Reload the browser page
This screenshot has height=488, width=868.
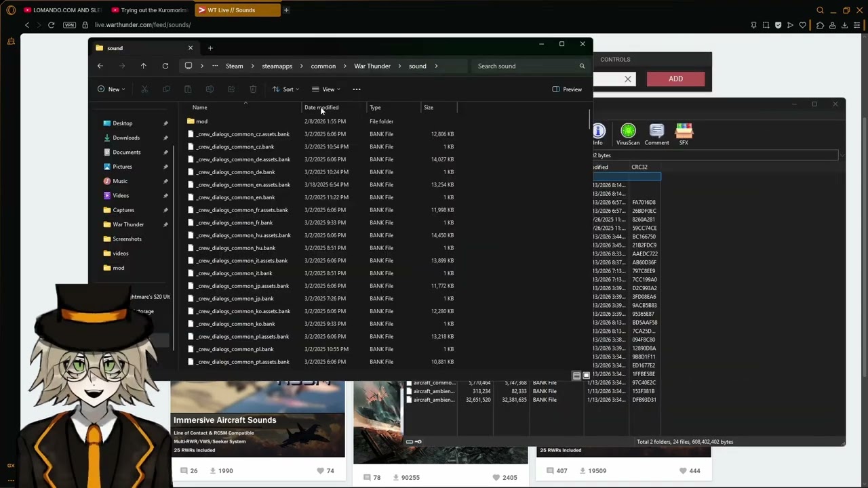[x=51, y=25]
